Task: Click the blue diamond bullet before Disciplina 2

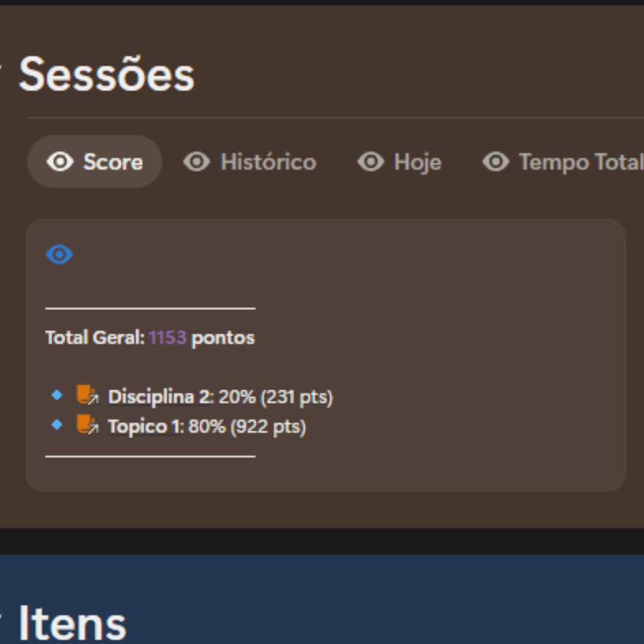Action: click(x=57, y=395)
